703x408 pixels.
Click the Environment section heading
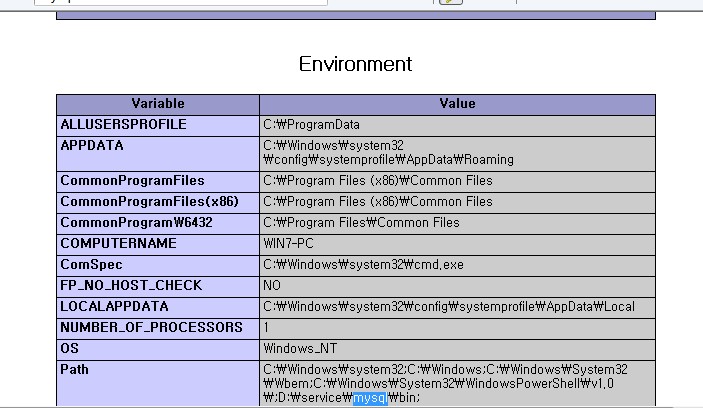[355, 64]
